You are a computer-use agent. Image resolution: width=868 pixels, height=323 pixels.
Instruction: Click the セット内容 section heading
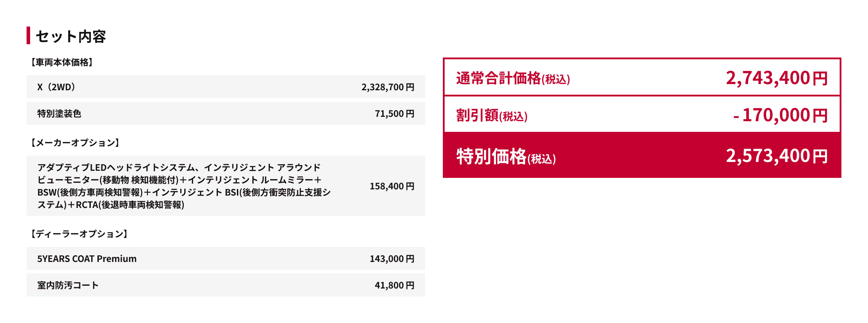point(70,36)
